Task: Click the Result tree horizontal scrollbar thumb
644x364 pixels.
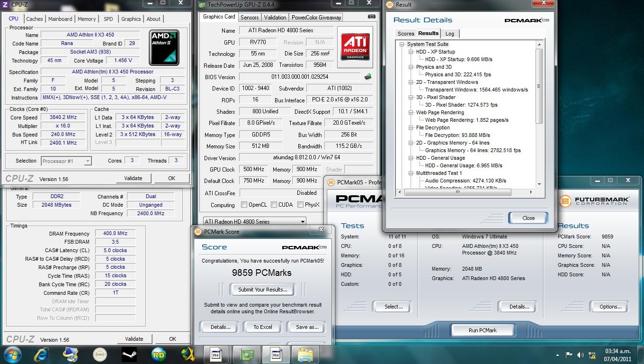Action: pyautogui.click(x=457, y=192)
